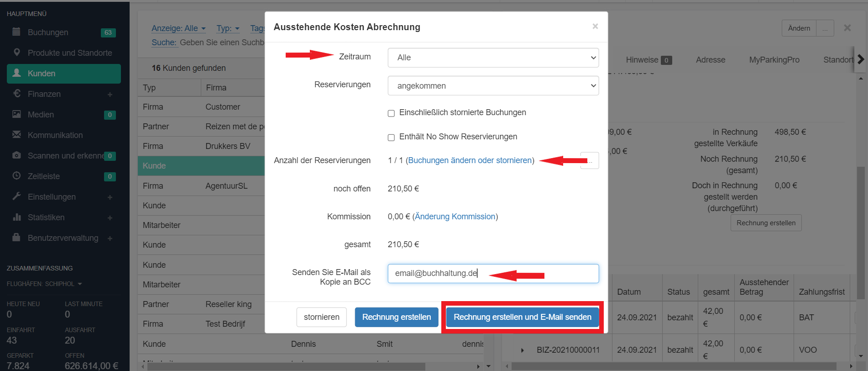This screenshot has width=868, height=371.
Task: Expand the Benutzerverwaltung plus submenu
Action: [x=110, y=238]
